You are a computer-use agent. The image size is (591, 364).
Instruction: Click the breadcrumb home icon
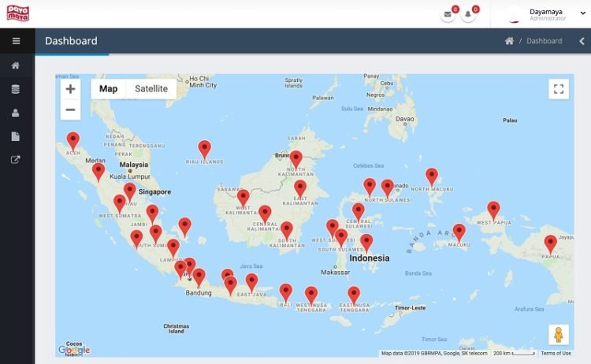509,41
